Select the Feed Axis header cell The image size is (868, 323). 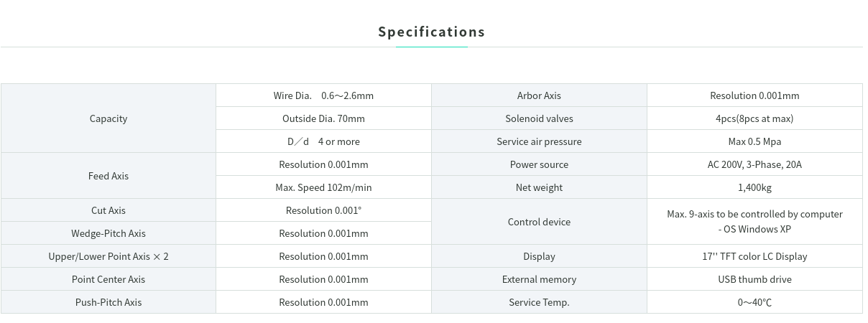point(108,176)
